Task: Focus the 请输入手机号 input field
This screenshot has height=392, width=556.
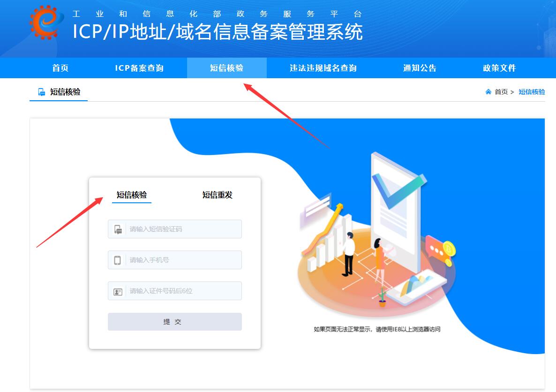Action: click(x=175, y=260)
